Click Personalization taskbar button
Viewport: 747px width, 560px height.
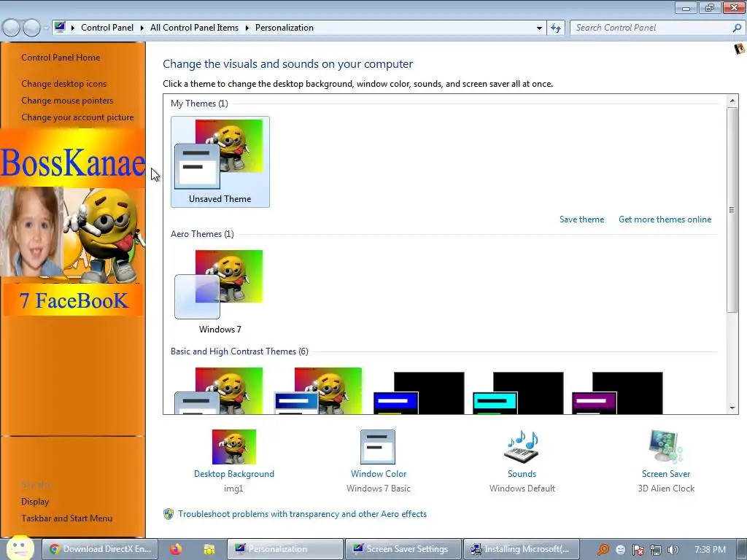[285, 549]
